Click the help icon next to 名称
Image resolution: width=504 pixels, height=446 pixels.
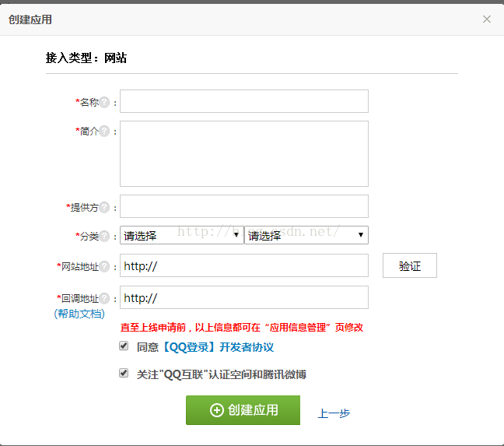(x=104, y=102)
